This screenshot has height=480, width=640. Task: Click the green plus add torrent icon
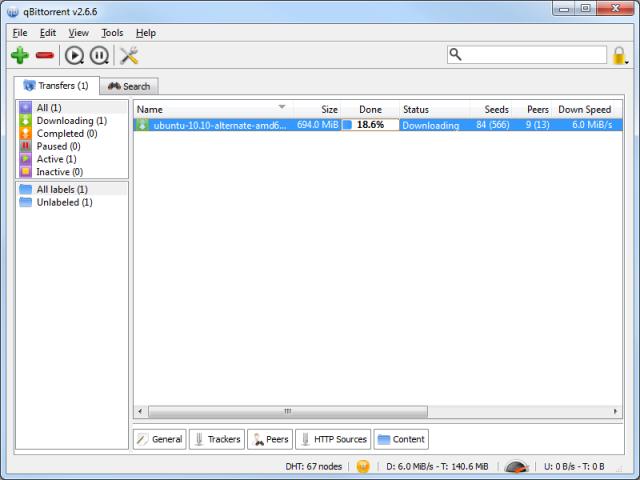point(19,55)
